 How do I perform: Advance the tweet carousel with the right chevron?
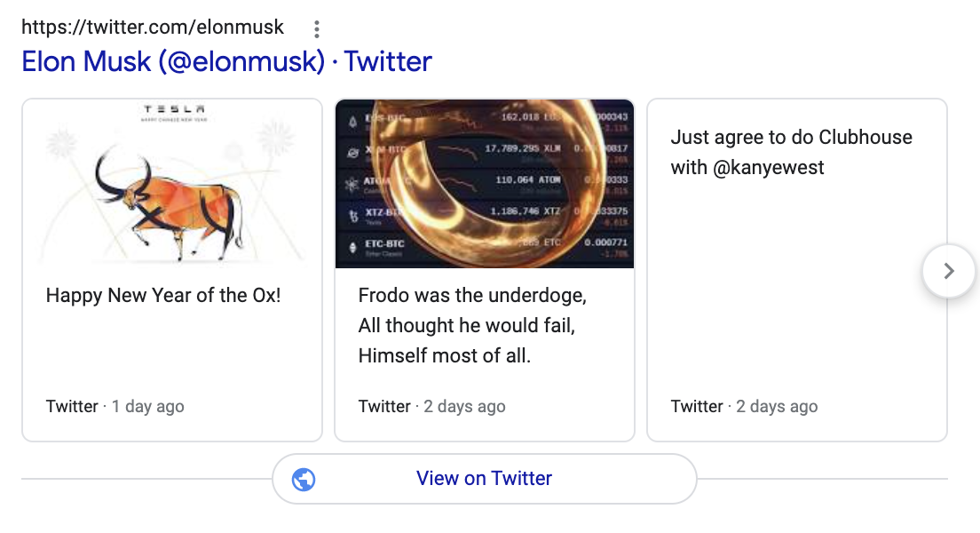click(948, 271)
